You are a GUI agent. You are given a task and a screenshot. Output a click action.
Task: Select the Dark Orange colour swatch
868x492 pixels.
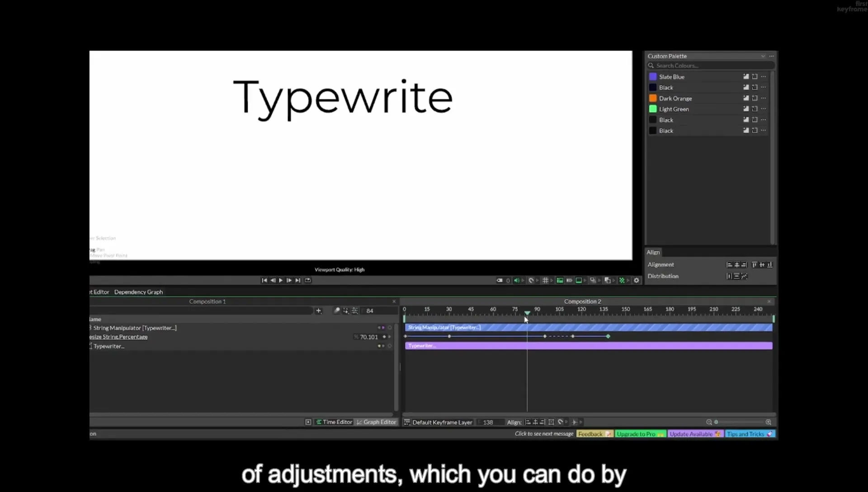653,98
